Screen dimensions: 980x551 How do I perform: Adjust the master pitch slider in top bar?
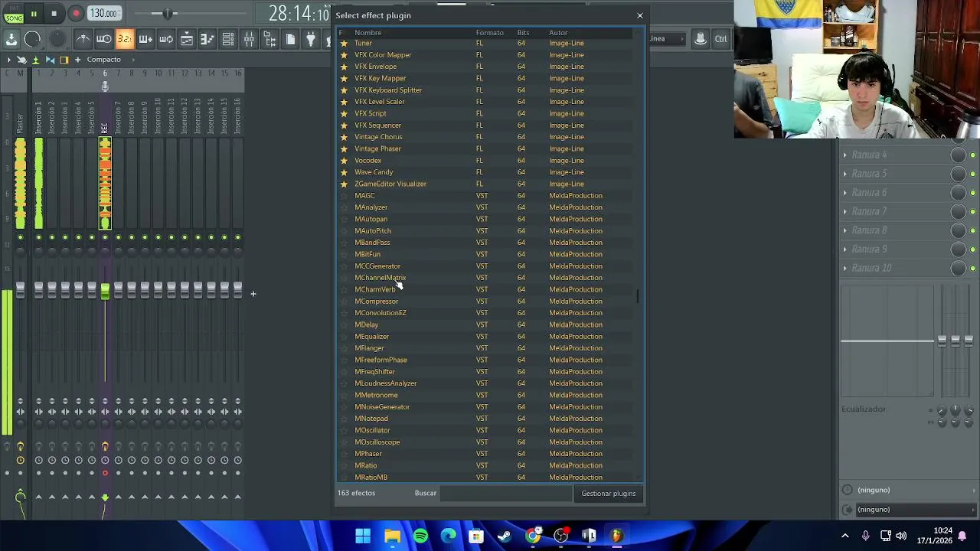pyautogui.click(x=167, y=13)
